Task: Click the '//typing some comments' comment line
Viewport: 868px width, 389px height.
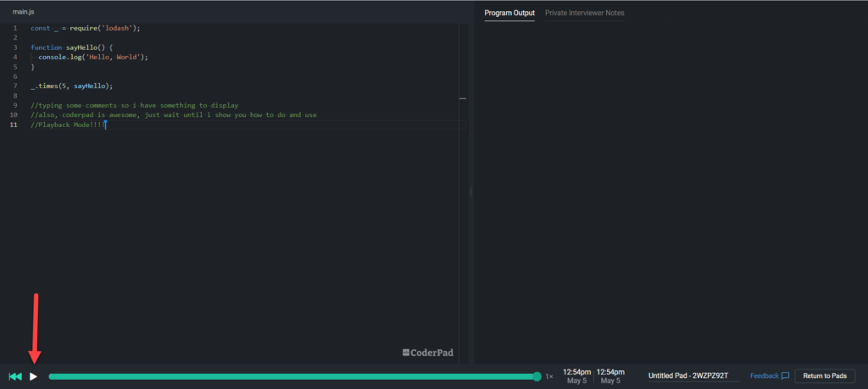Action: tap(135, 105)
